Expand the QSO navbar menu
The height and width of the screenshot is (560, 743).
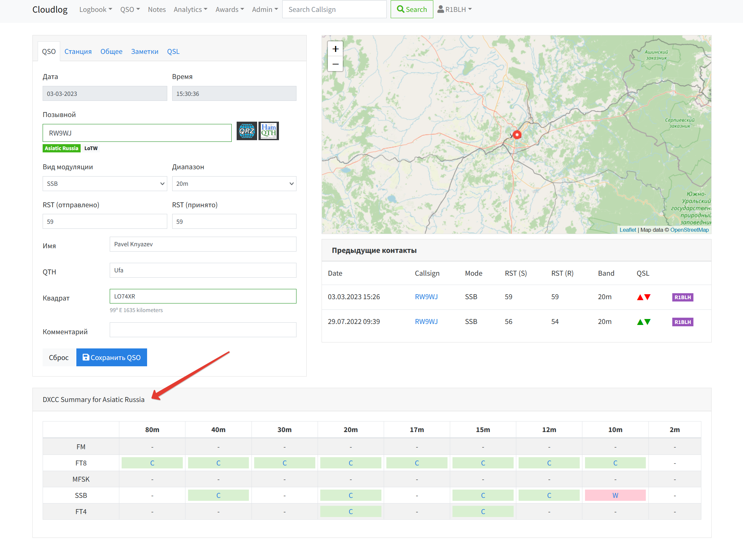tap(130, 9)
